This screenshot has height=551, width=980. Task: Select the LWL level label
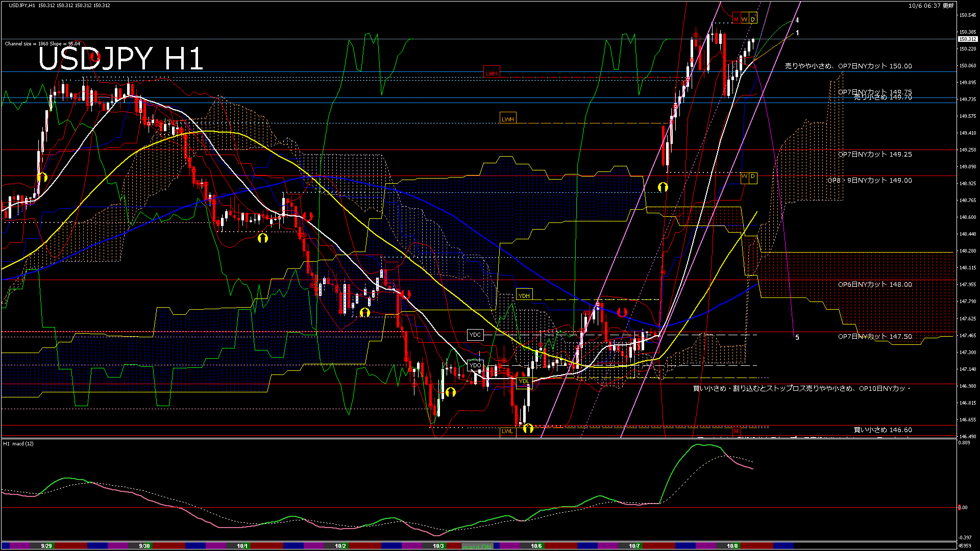[x=507, y=431]
